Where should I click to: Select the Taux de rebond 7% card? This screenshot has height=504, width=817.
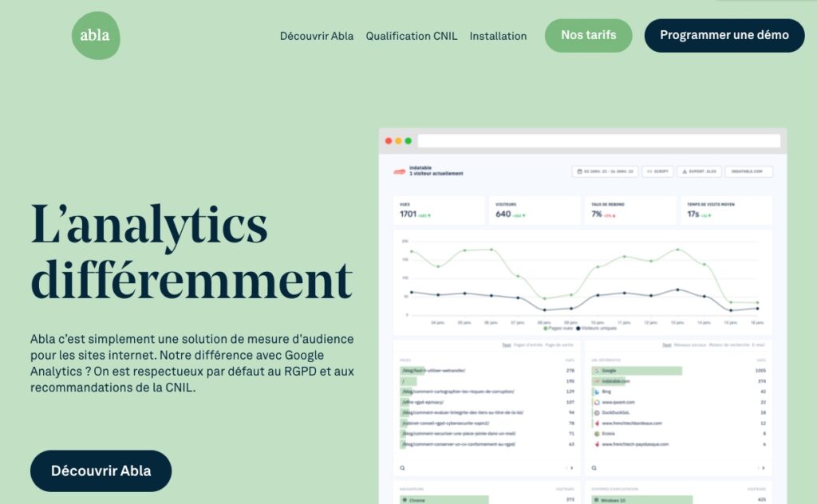point(630,211)
